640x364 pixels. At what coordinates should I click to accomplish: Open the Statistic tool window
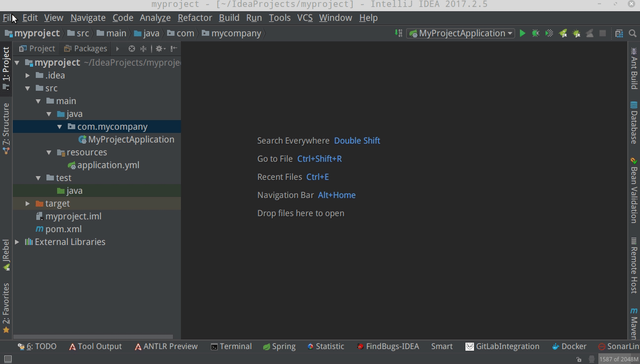(x=325, y=346)
